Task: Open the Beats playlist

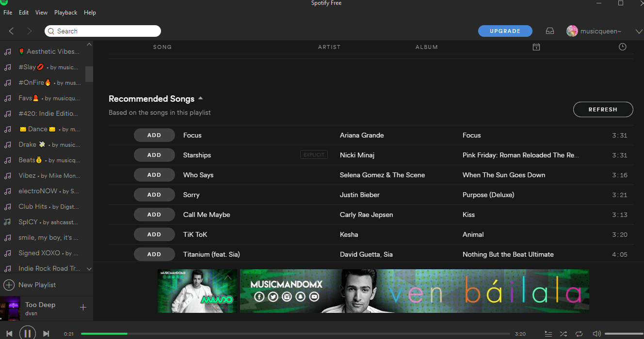Action: click(49, 160)
